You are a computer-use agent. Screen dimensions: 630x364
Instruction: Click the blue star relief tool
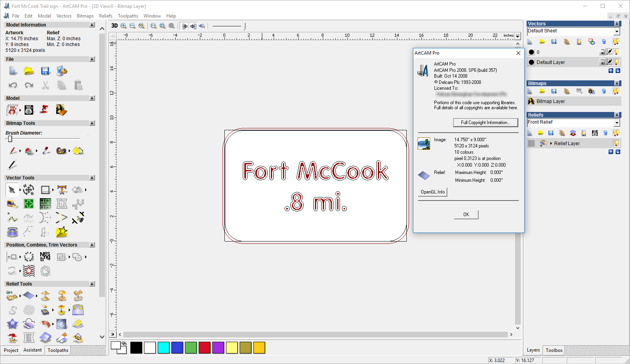click(x=12, y=324)
